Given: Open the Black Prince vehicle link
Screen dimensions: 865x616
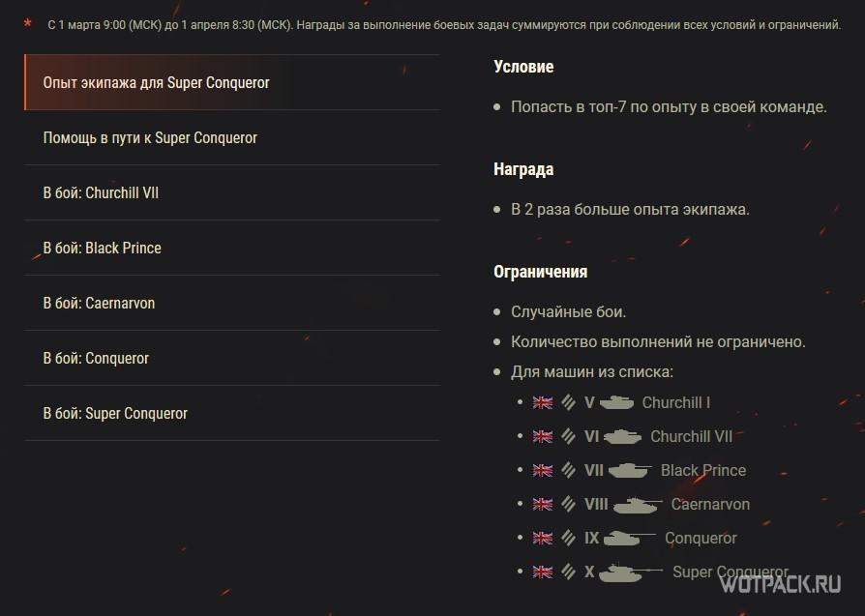Looking at the screenshot, I should (702, 471).
